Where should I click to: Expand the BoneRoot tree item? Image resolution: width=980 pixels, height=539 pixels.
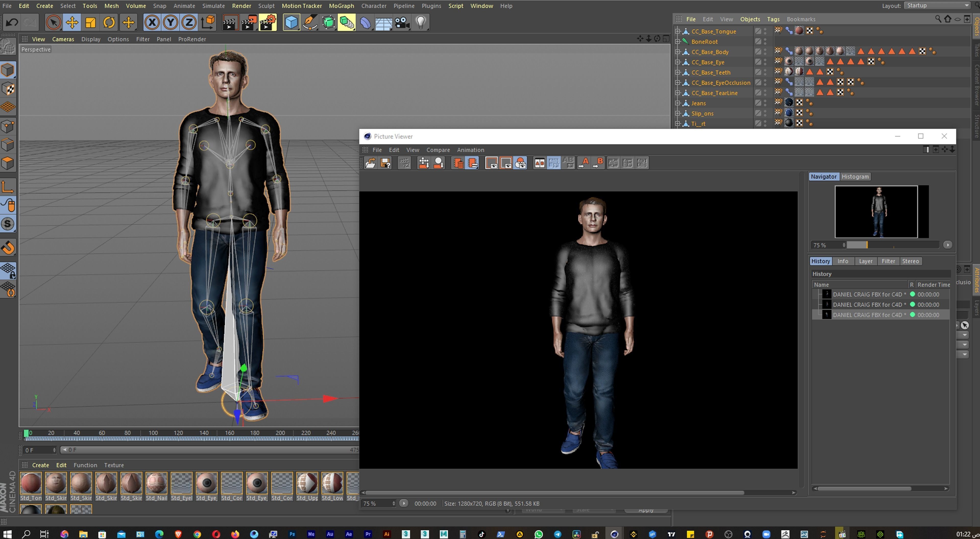(x=677, y=41)
